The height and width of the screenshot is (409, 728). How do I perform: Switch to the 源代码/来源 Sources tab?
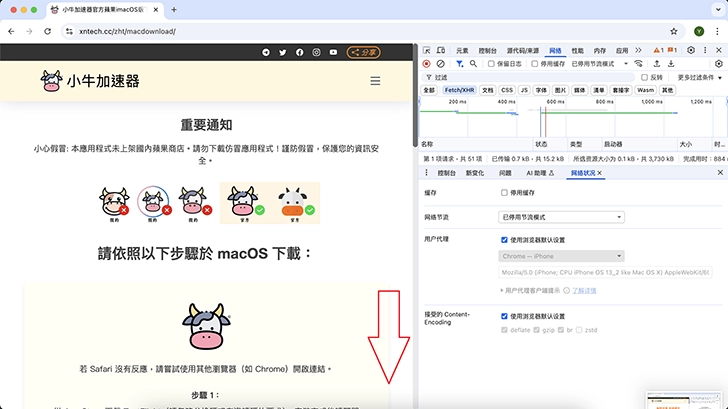pos(523,51)
